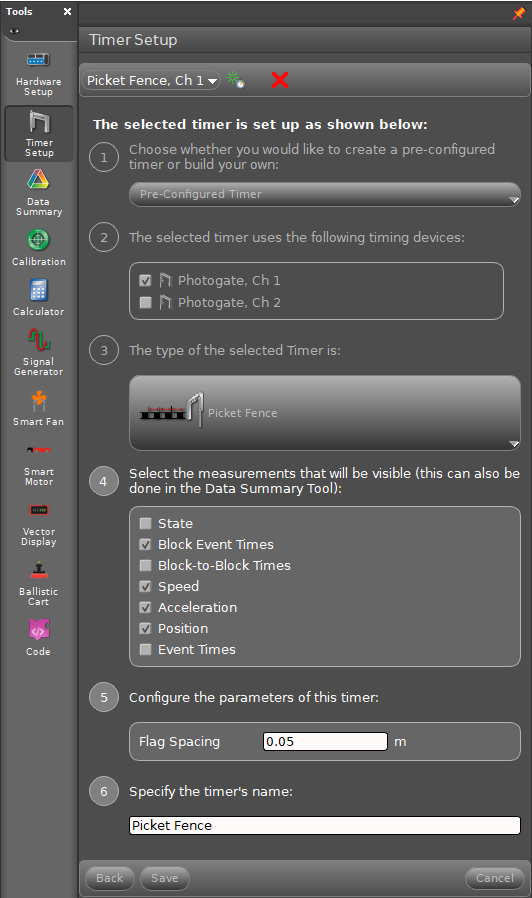Create a new timer with green star icon
532x898 pixels.
[235, 80]
